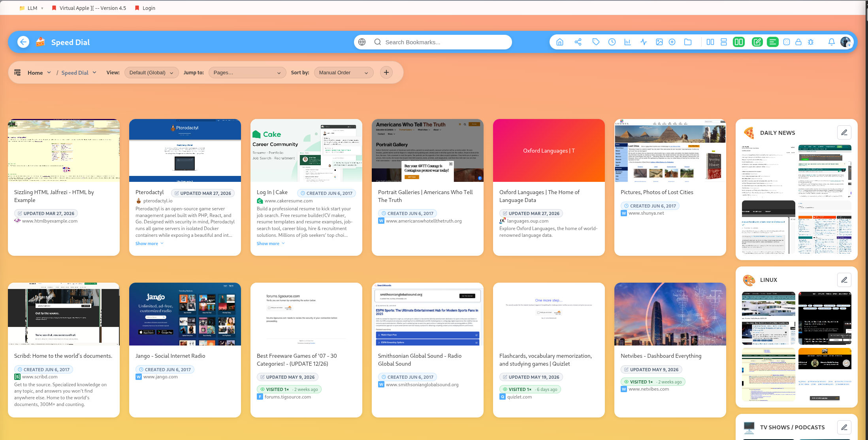Click the globe icon beside search
868x440 pixels.
pyautogui.click(x=362, y=42)
